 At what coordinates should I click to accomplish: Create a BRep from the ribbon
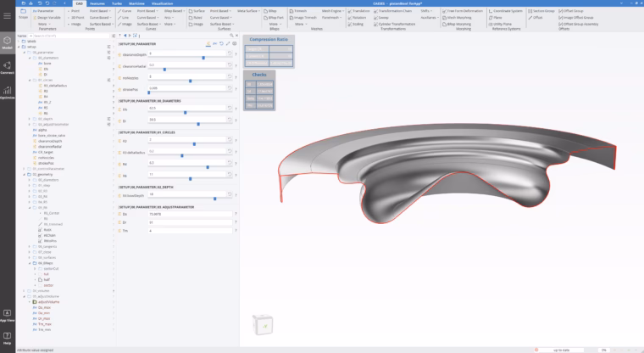[270, 11]
